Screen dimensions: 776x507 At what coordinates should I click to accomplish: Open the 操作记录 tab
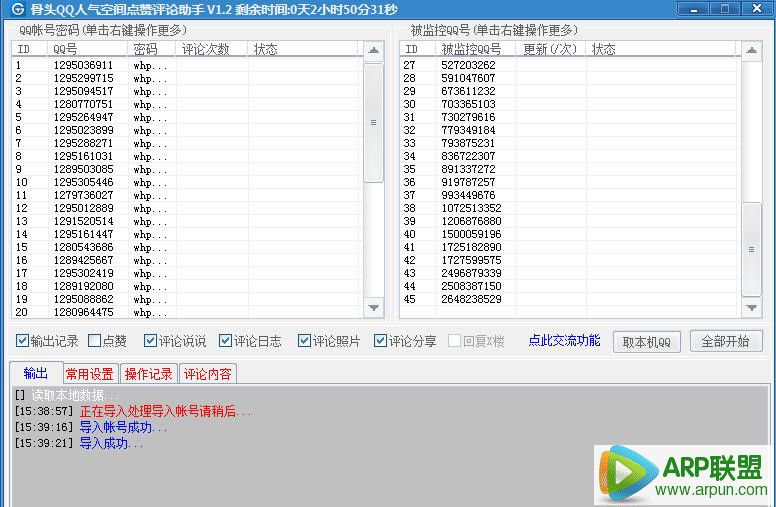(x=148, y=374)
